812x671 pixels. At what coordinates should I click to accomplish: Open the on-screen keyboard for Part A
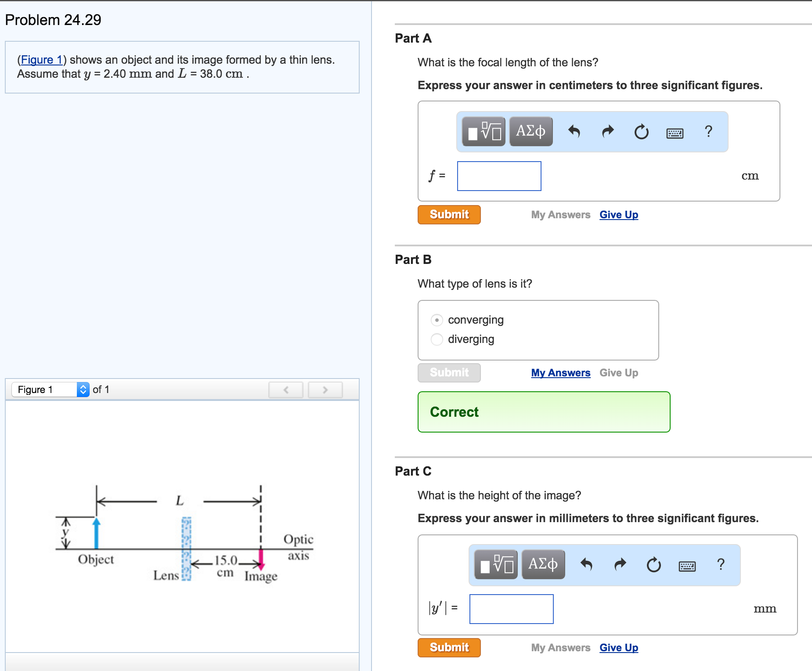[x=675, y=132]
